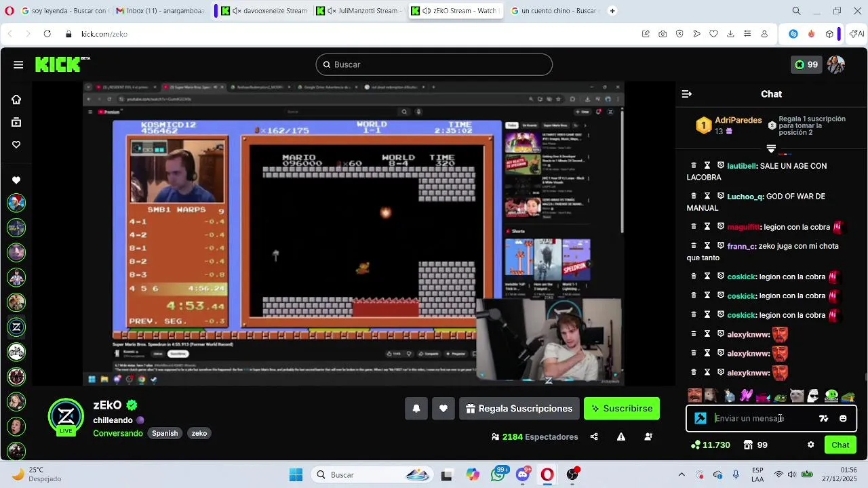Open the Shazam extension icon
This screenshot has height=488, width=868.
point(793,34)
